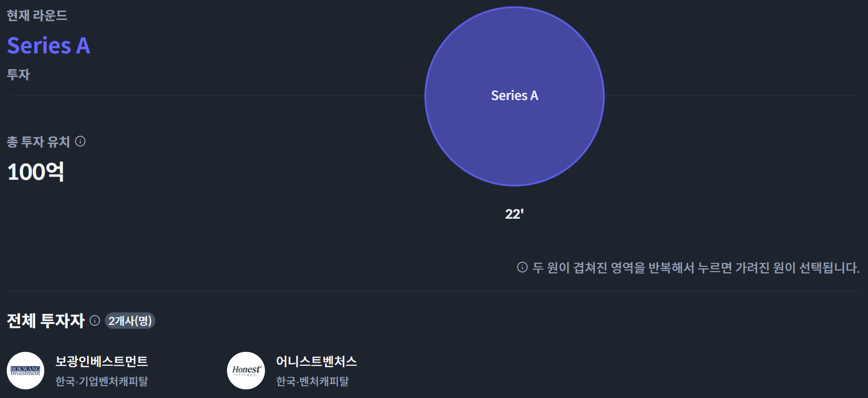Click the large Series A round heading

[x=49, y=46]
